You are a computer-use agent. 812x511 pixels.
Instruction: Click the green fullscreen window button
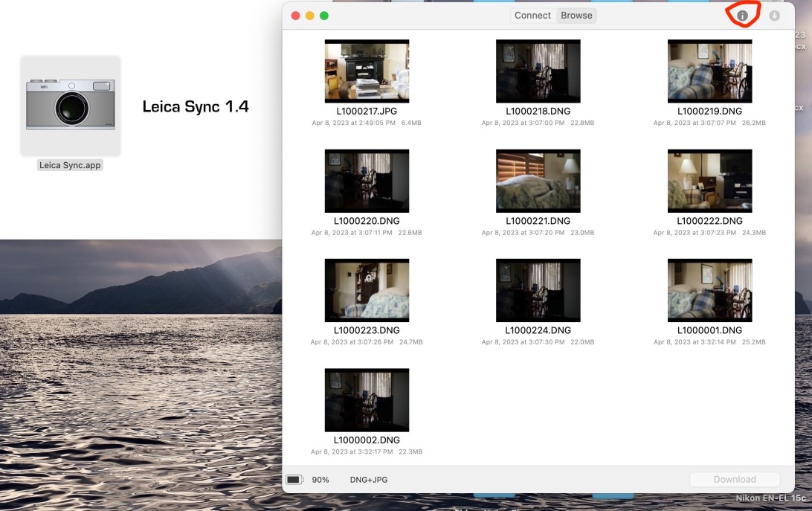click(x=323, y=16)
